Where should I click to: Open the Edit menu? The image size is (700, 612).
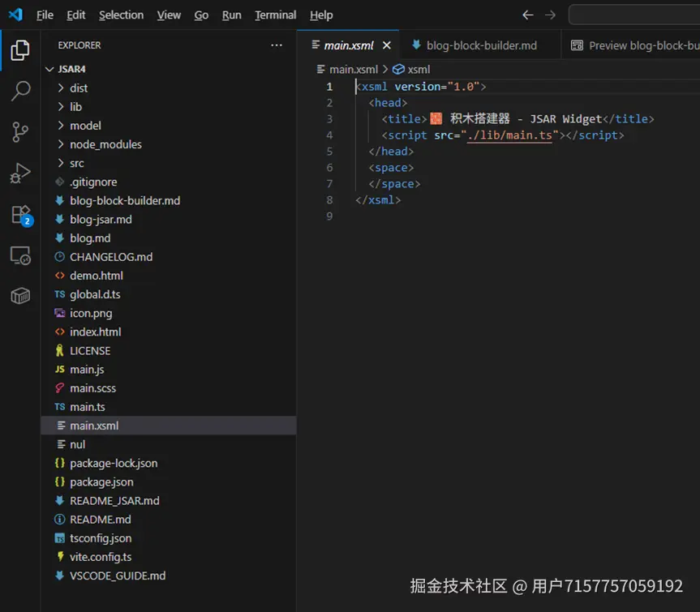[76, 15]
